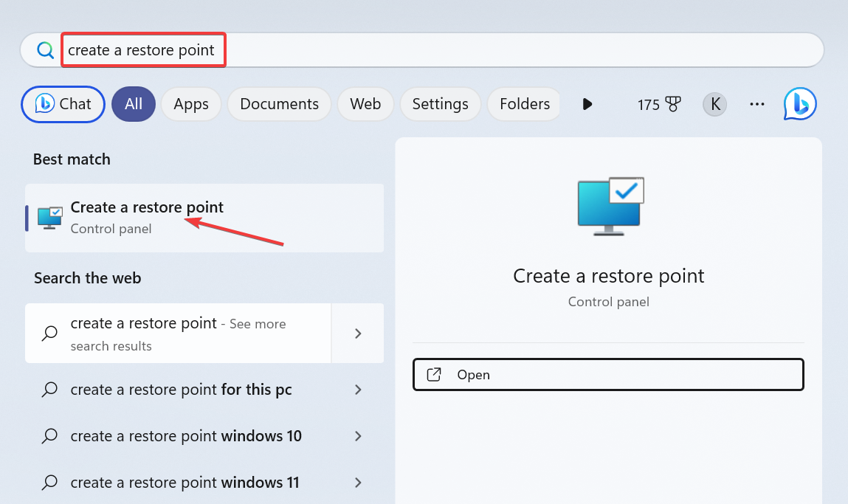Click the 'Create a restore point' title in the preview pane
The image size is (848, 504).
pyautogui.click(x=608, y=276)
